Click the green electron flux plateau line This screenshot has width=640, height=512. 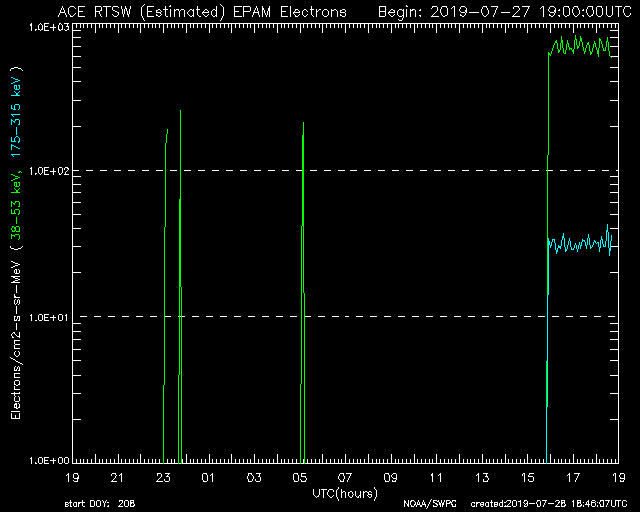pyautogui.click(x=580, y=47)
